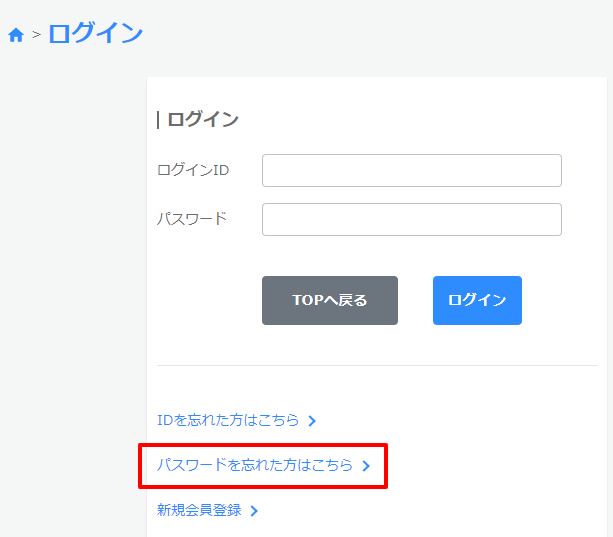The height and width of the screenshot is (537, 613).
Task: Click the home icon in breadcrumb
Action: point(15,35)
